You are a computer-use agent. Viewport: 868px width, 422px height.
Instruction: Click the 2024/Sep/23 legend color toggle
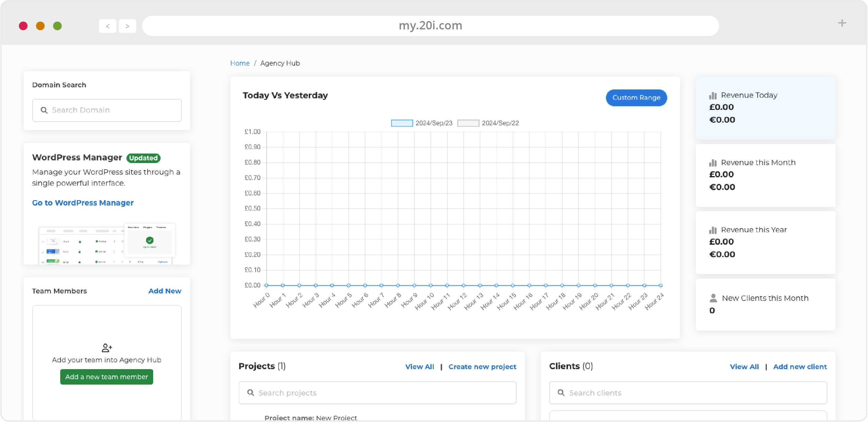pyautogui.click(x=402, y=122)
